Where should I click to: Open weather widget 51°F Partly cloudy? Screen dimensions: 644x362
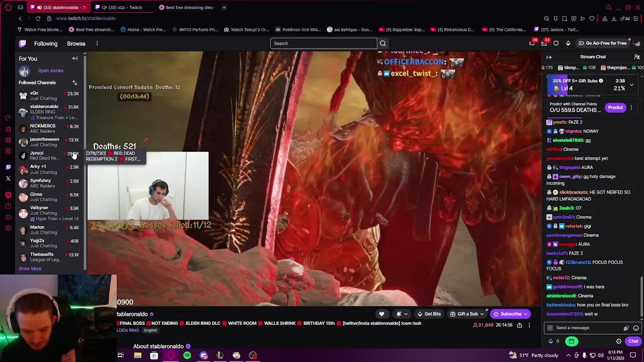click(535, 355)
